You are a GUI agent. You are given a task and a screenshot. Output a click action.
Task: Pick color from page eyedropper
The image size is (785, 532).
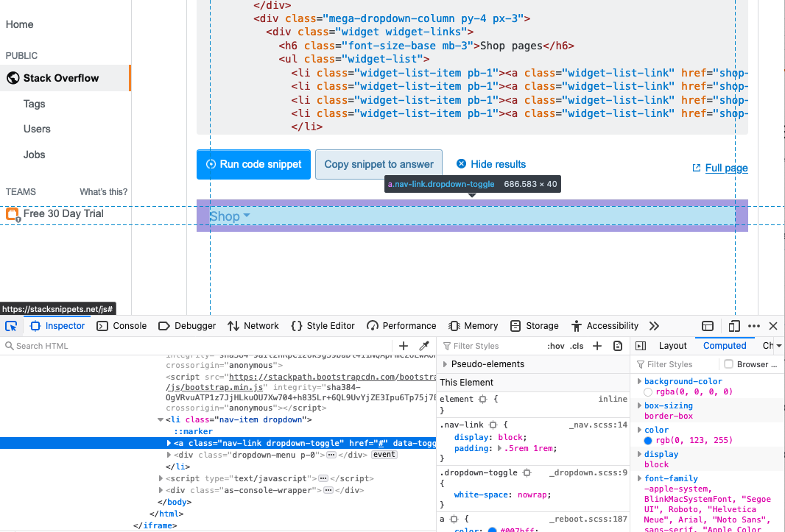point(424,346)
